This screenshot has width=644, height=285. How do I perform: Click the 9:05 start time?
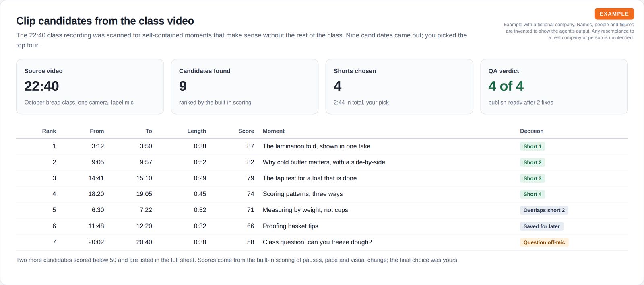click(98, 162)
